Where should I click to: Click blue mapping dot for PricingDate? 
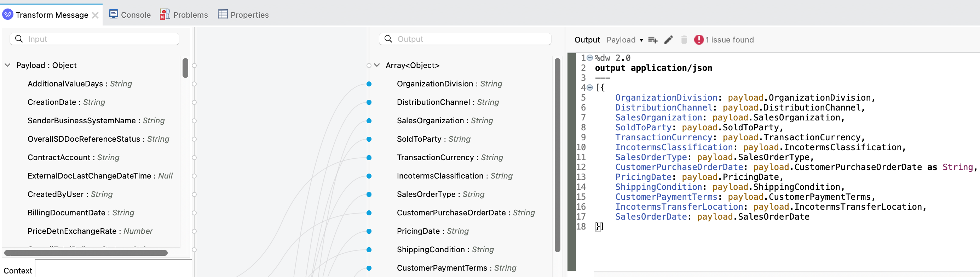click(369, 231)
